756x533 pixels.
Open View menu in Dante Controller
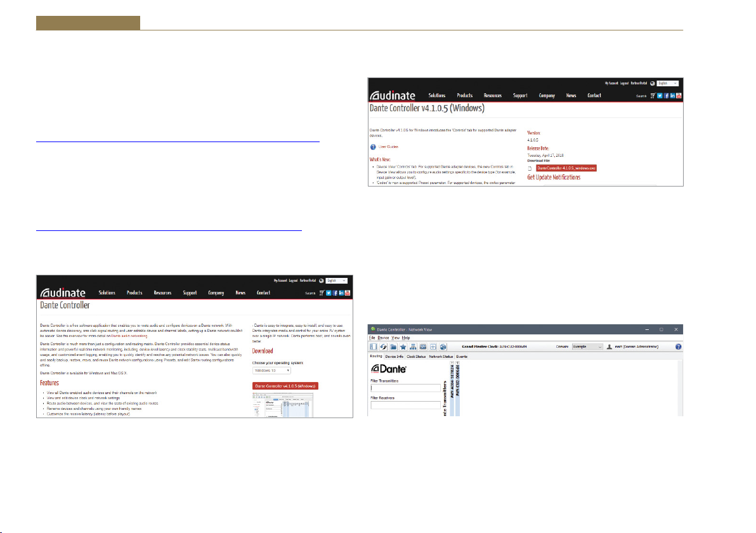[396, 338]
